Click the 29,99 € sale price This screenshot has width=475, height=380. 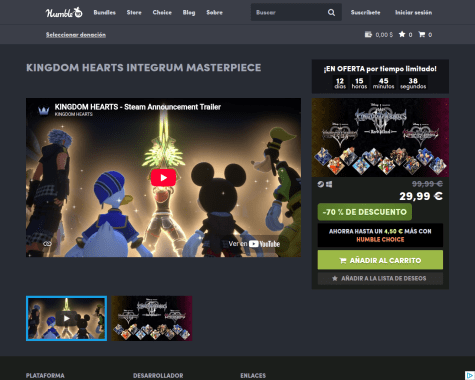pyautogui.click(x=421, y=196)
